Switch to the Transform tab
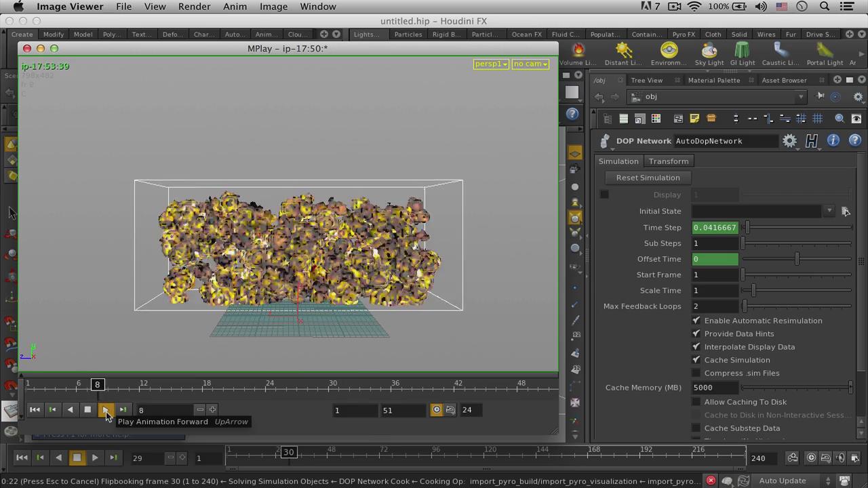 point(668,161)
